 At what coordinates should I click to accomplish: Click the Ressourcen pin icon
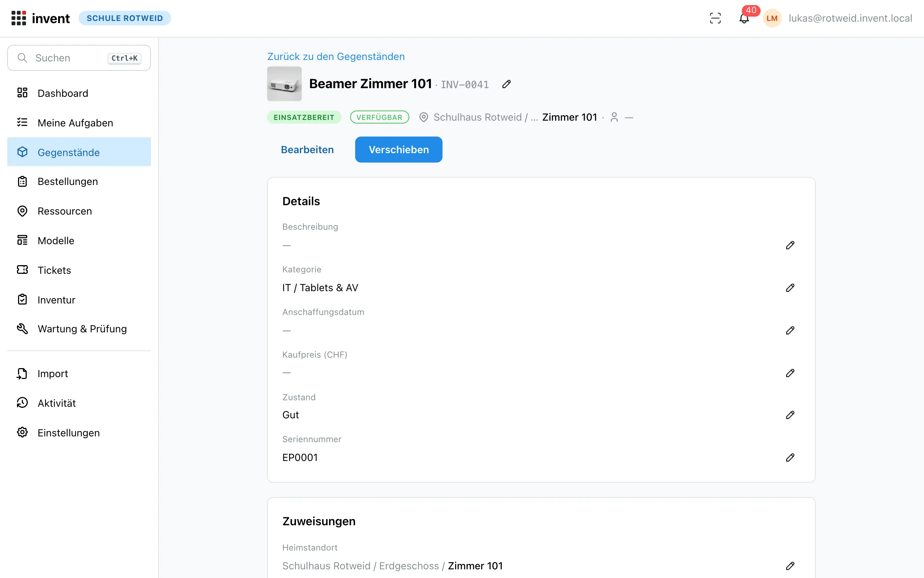click(x=22, y=211)
